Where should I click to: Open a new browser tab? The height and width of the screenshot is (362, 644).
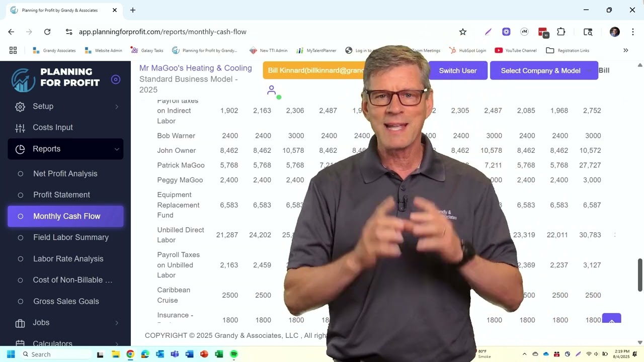click(133, 10)
